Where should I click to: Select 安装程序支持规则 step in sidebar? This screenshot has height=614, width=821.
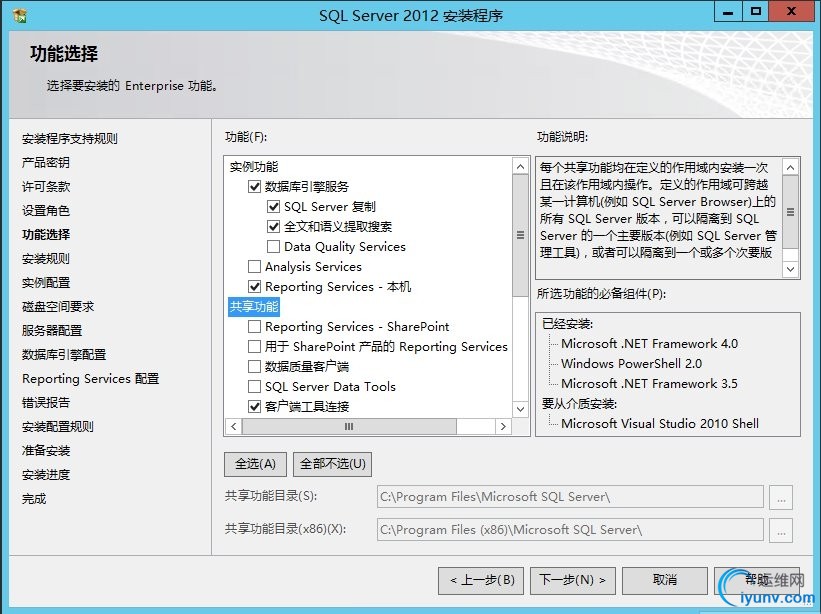coord(70,139)
